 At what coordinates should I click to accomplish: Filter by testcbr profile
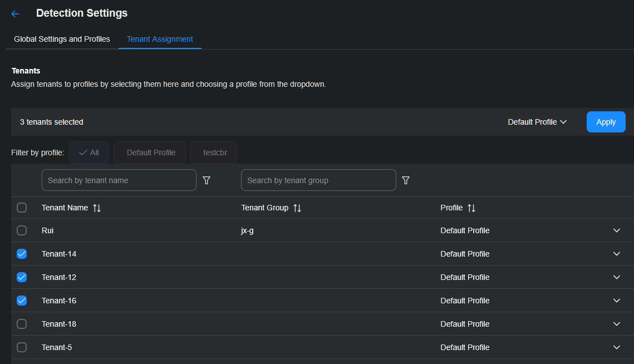point(214,153)
